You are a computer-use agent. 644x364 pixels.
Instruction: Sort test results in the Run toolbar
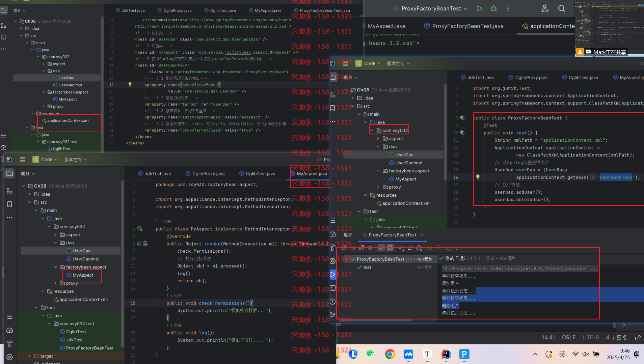(x=401, y=248)
